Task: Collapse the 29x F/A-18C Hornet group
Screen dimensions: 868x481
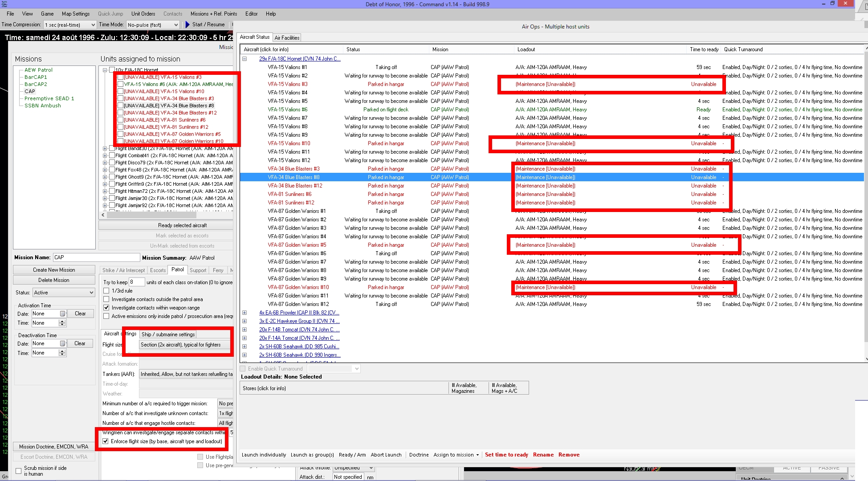Action: pyautogui.click(x=245, y=59)
